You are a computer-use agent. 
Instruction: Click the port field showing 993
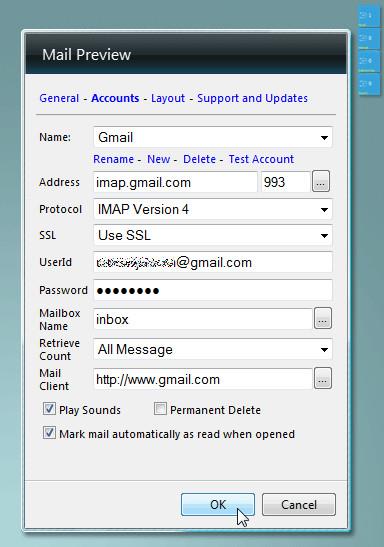pyautogui.click(x=285, y=182)
